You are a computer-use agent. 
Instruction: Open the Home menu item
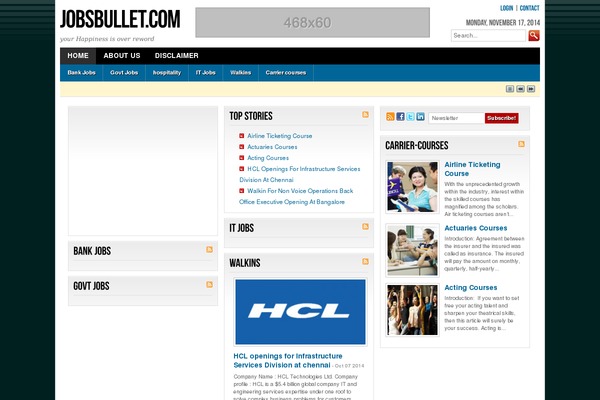click(x=78, y=56)
